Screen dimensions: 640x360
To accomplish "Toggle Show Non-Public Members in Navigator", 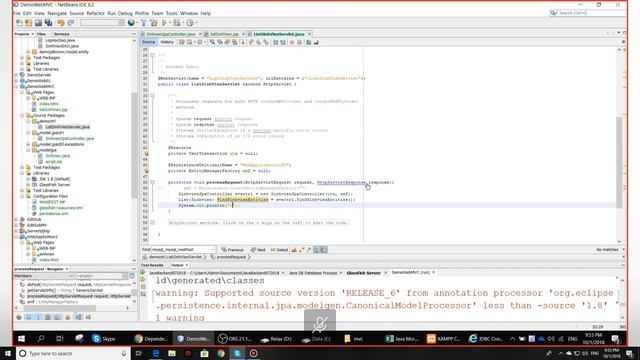I will tap(48, 317).
